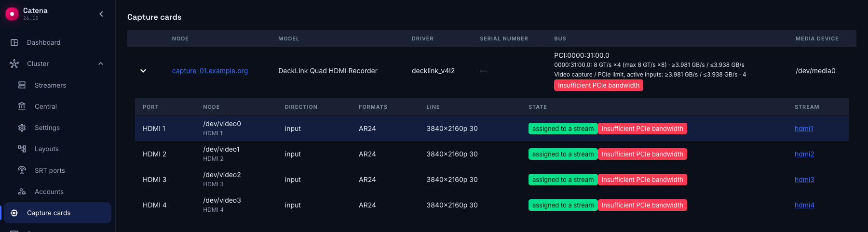Click the Capture cards page heading
The image size is (868, 232).
pos(154,17)
